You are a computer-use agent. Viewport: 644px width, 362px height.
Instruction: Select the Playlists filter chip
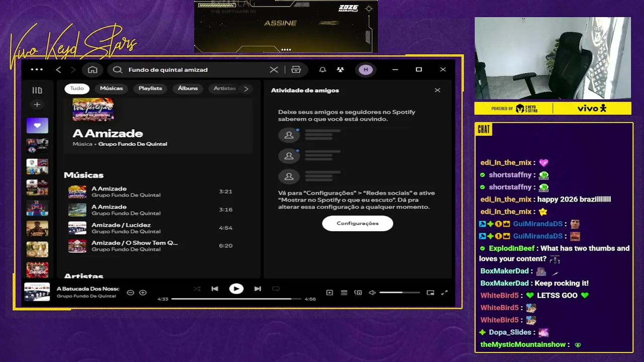150,88
